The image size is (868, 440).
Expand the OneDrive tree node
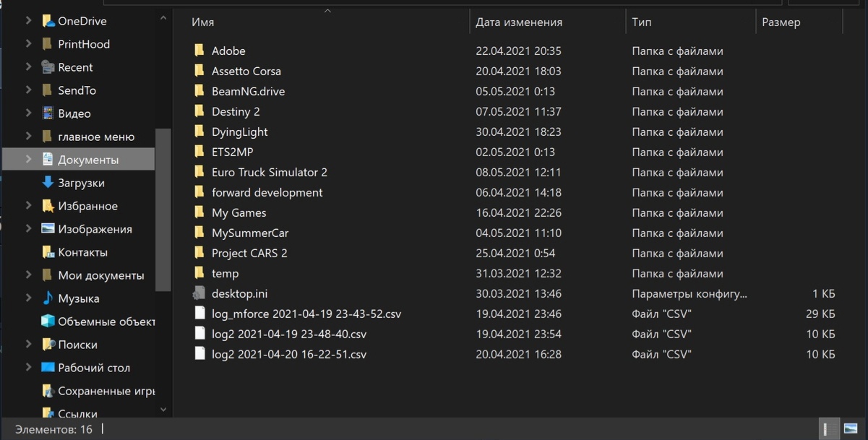(28, 21)
